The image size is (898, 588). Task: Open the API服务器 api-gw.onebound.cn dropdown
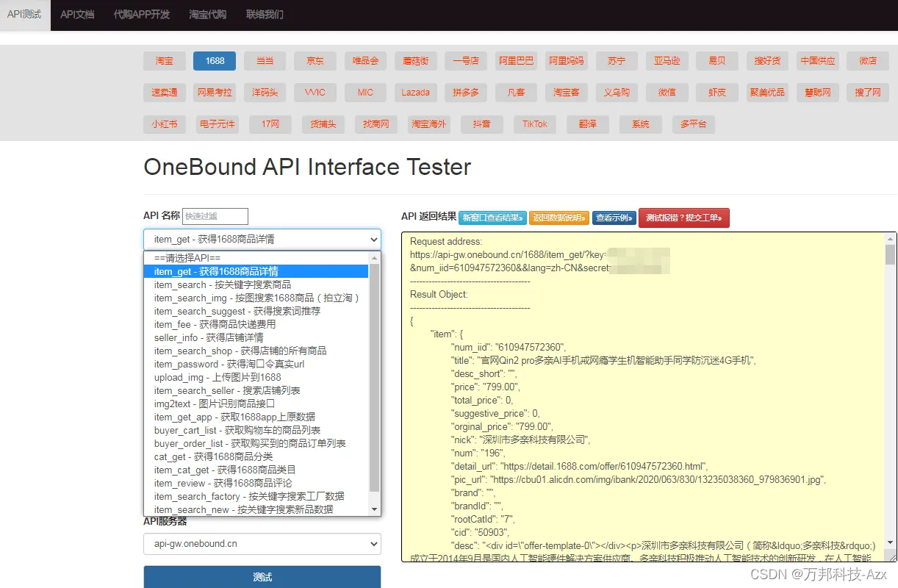(x=262, y=544)
